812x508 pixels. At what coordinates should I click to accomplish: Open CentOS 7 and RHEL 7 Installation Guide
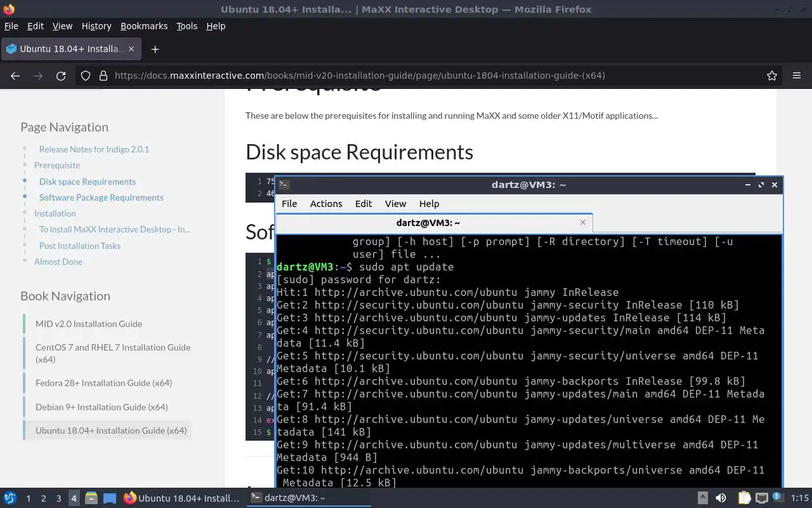113,353
